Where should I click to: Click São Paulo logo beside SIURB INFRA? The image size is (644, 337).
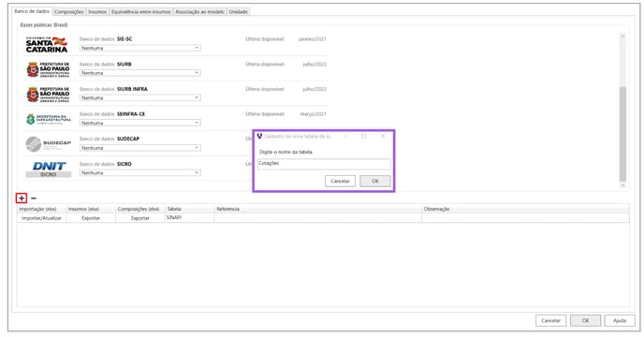pos(48,95)
